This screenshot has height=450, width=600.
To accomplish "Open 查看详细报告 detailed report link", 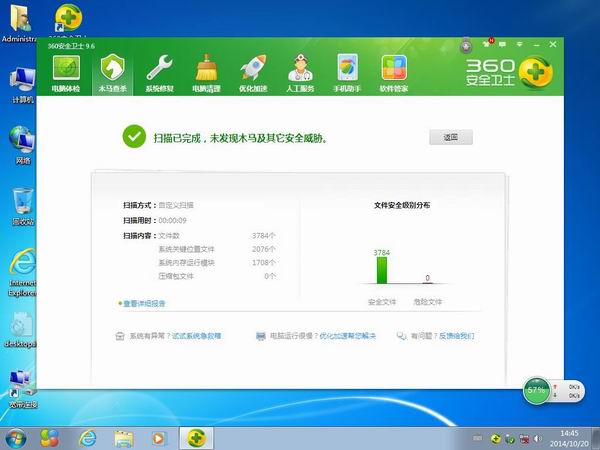I will tap(144, 304).
